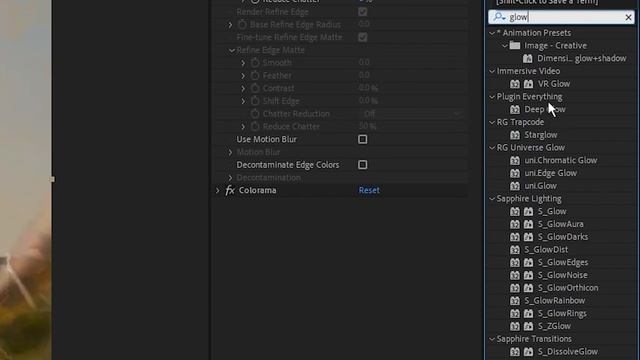Select the S_GlowEdges effect
The height and width of the screenshot is (360, 640).
point(563,262)
